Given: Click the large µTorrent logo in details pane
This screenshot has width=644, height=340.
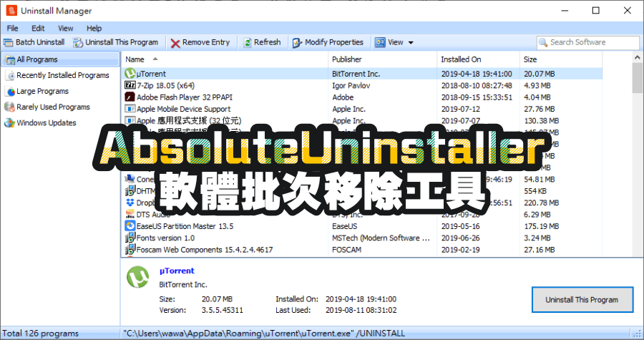Looking at the screenshot, I should 137,277.
